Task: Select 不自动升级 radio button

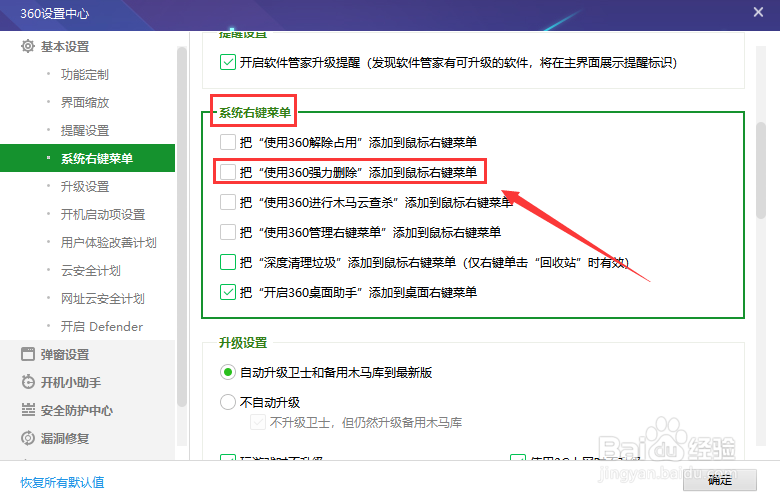Action: (228, 402)
